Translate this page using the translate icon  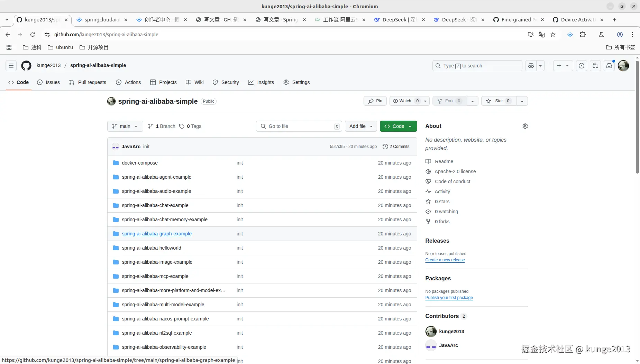(542, 35)
